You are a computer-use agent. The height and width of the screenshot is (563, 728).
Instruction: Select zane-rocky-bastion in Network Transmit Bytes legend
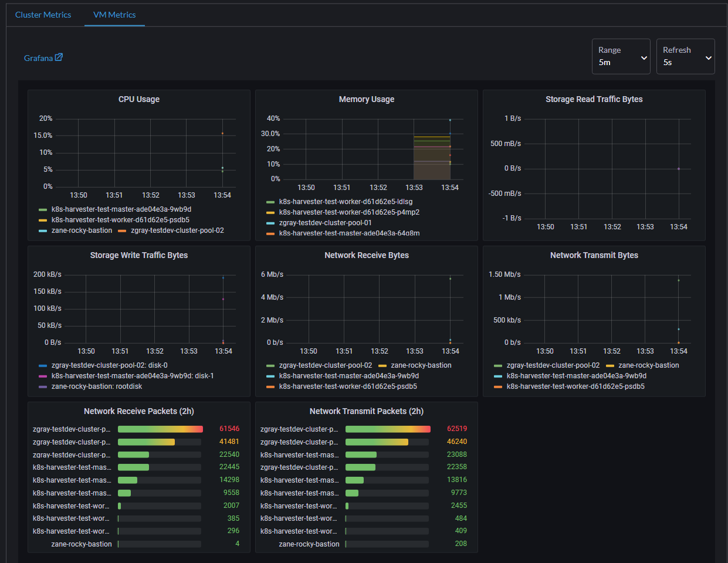coord(649,365)
